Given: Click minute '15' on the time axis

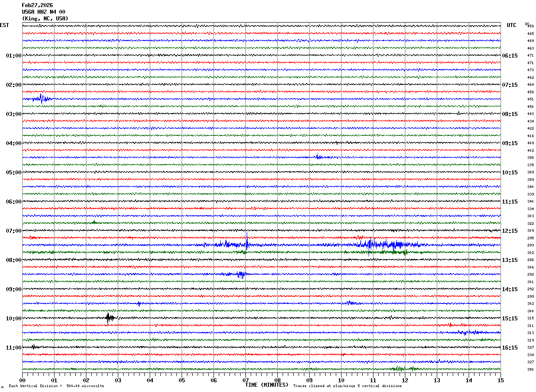Looking at the screenshot, I should pos(501,380).
